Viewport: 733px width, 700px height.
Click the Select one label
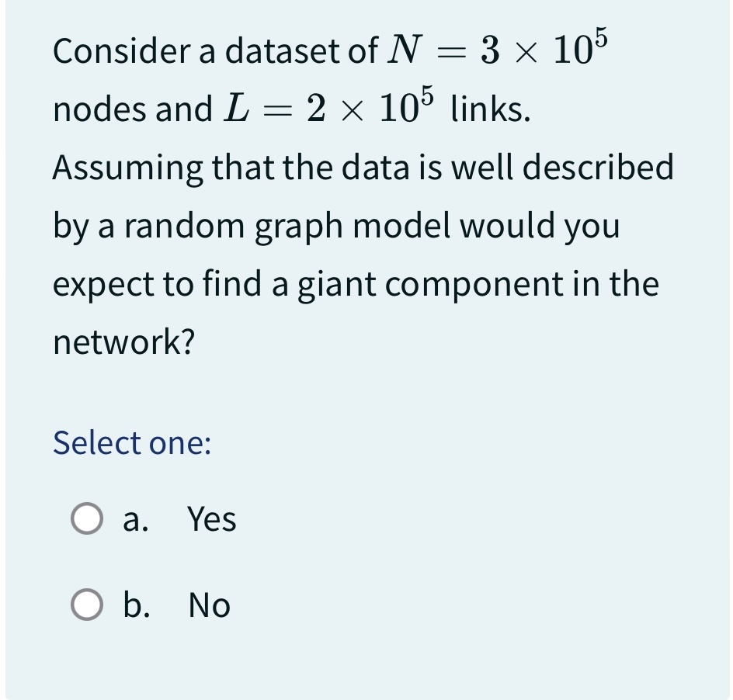click(129, 443)
